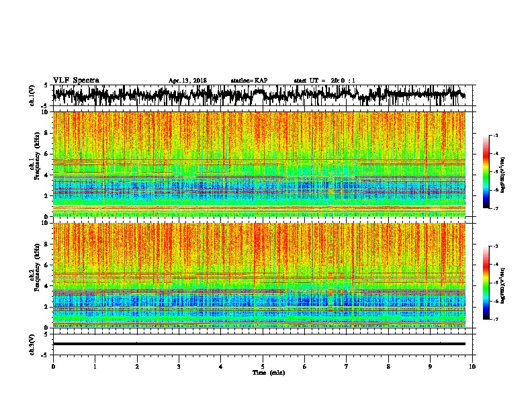Click the "4" tick on ch.1 frequency axis
Image resolution: width=532 pixels, height=411 pixels.
tap(47, 175)
